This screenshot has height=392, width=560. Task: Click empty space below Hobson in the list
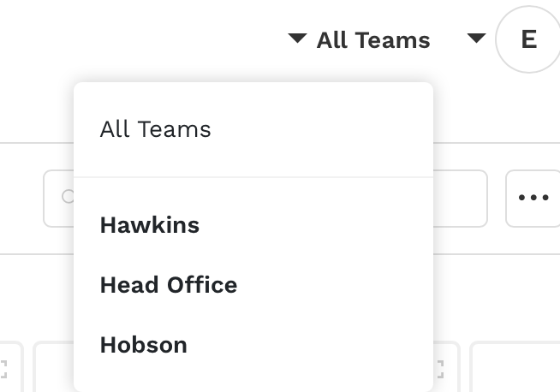(x=253, y=377)
